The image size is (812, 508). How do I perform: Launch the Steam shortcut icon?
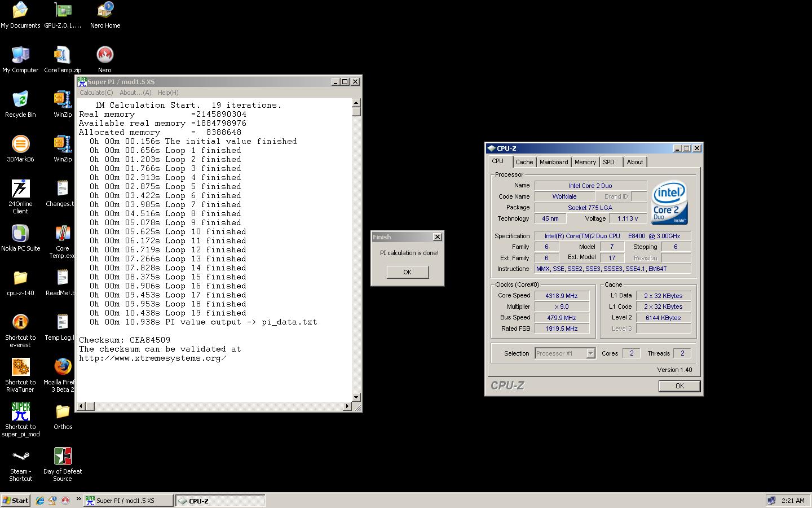tap(20, 465)
